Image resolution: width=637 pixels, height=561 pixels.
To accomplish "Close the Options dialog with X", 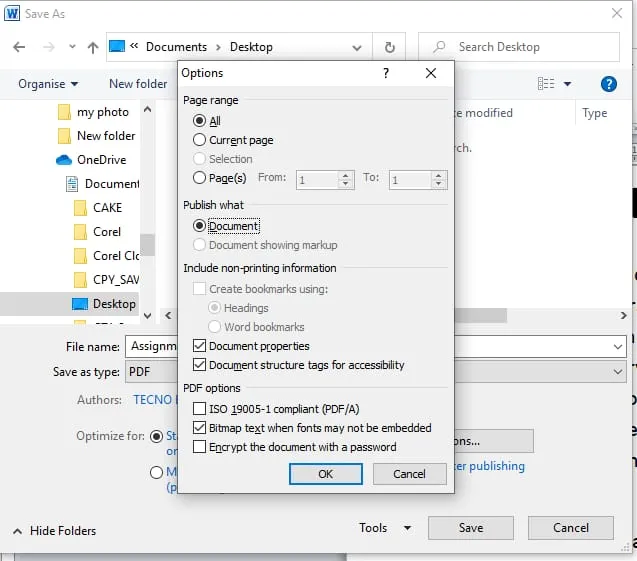I will [x=431, y=73].
